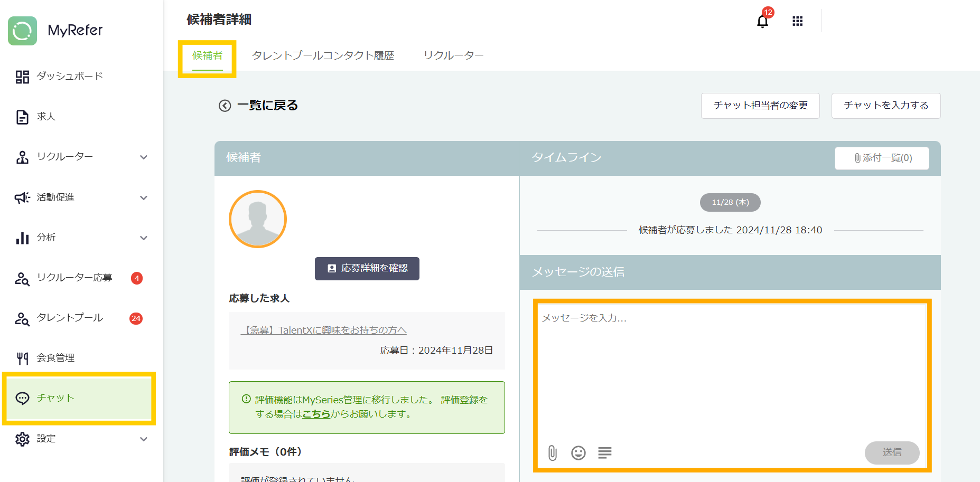Screen dimensions: 980x482
Task: Switch to the タレントプールコンタクト履歴 tab
Action: pos(324,55)
